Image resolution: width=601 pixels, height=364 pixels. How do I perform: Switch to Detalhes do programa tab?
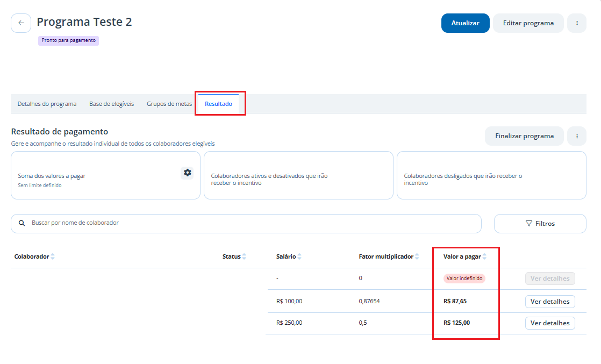(x=47, y=104)
